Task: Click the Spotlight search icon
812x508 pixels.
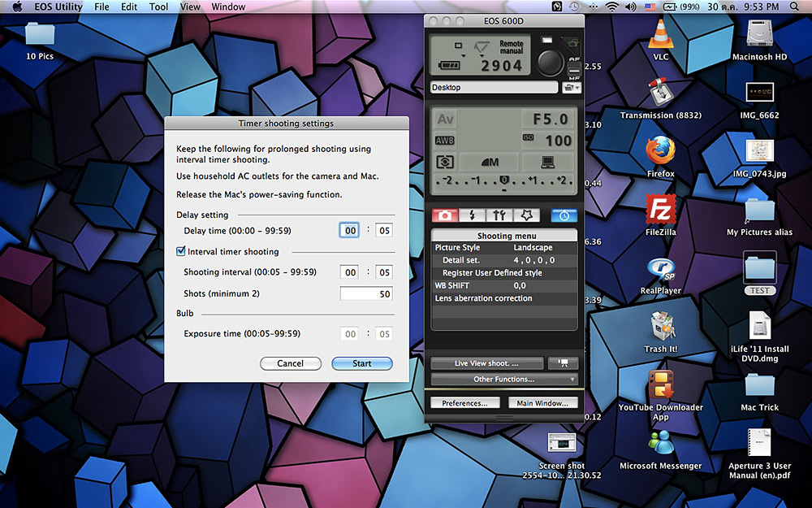Action: click(794, 7)
